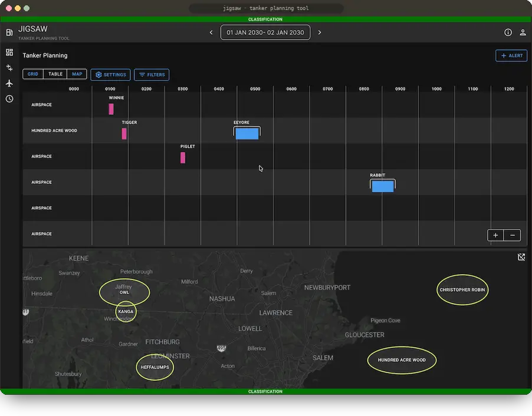
Task: Click the TIGGER mission label
Action: click(x=129, y=123)
